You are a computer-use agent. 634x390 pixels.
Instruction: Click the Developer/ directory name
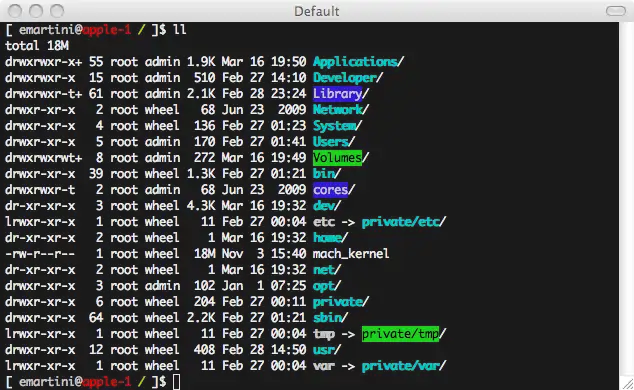(x=348, y=78)
